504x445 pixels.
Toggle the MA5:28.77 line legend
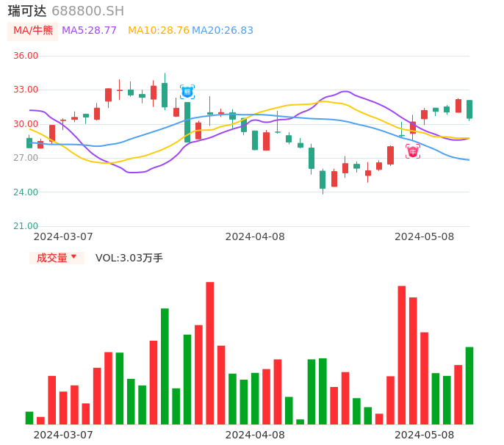(x=89, y=31)
